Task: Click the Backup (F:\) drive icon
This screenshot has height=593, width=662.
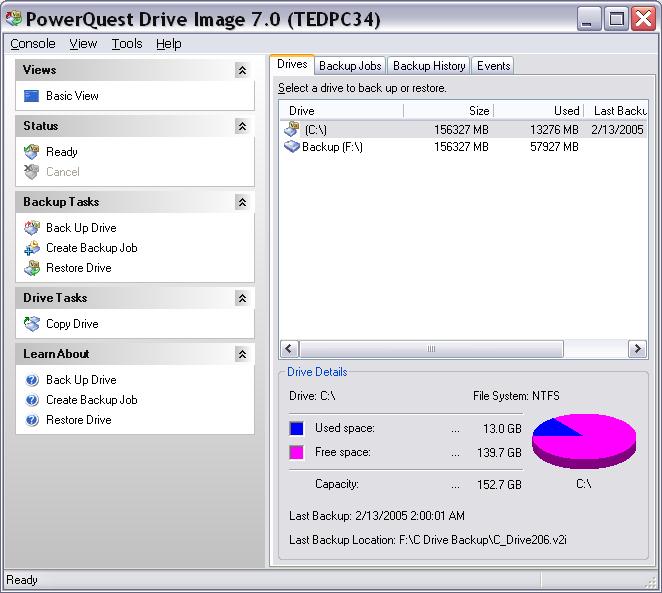Action: pos(292,146)
